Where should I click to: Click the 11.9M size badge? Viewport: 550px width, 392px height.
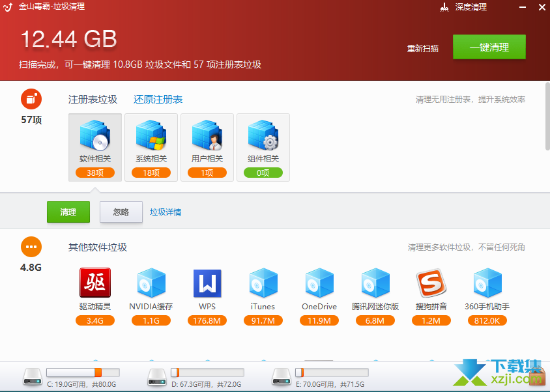(319, 320)
